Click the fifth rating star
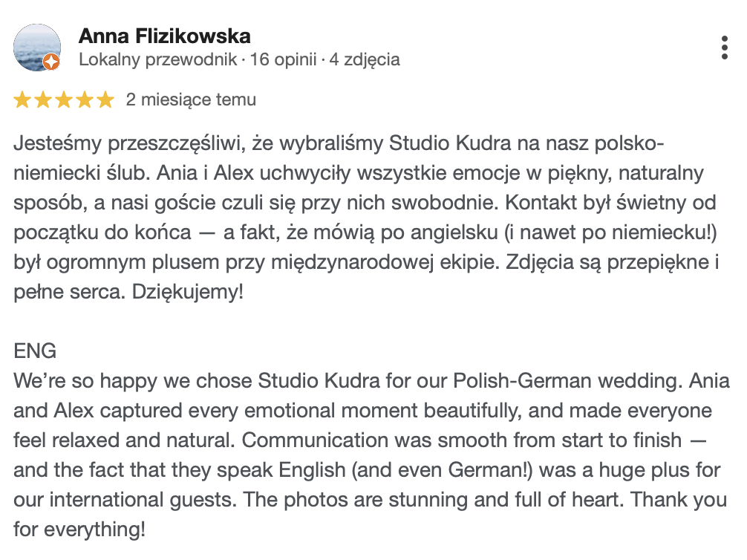The width and height of the screenshot is (747, 560). click(105, 100)
